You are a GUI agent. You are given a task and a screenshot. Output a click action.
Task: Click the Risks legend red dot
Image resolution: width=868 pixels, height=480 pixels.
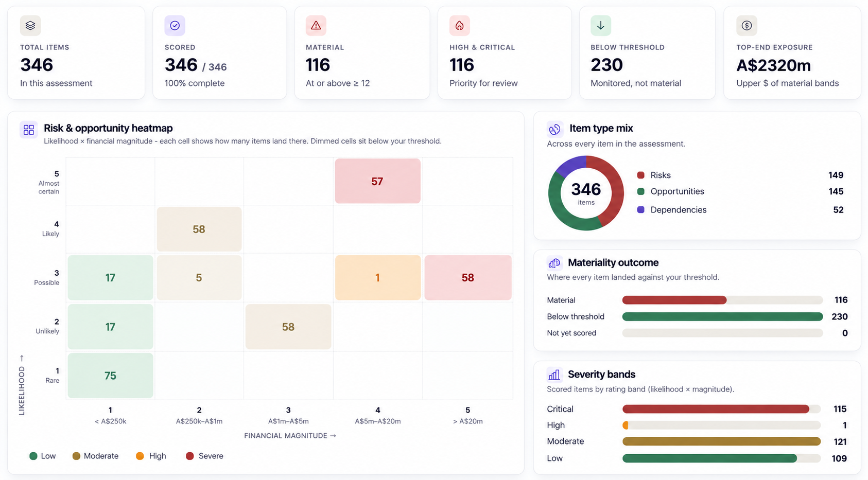click(x=640, y=175)
